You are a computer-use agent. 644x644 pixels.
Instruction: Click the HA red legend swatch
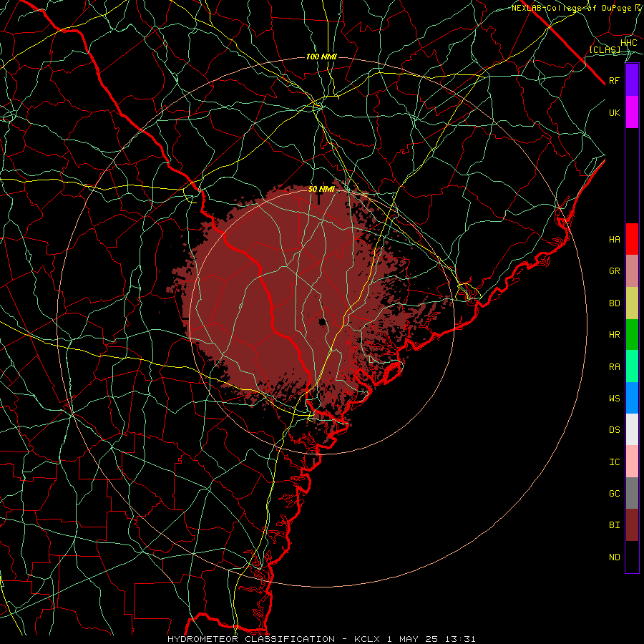pyautogui.click(x=632, y=239)
